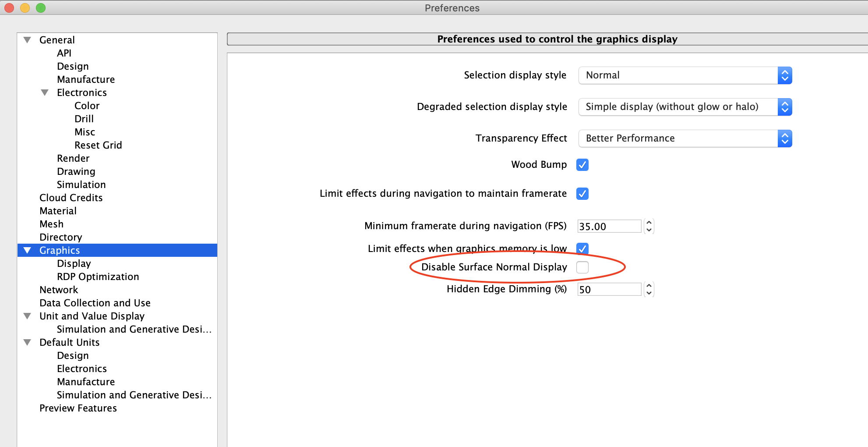The height and width of the screenshot is (447, 868).
Task: Select Simulation under General
Action: [81, 184]
